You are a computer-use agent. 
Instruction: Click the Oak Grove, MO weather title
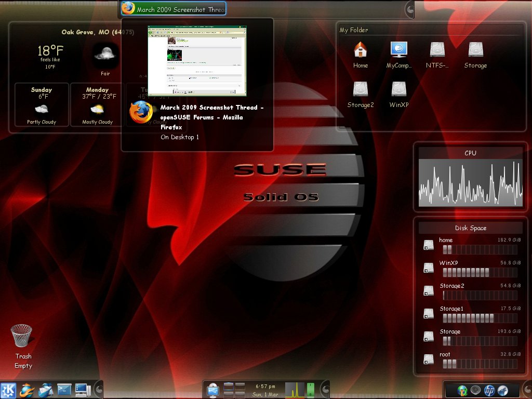point(98,32)
